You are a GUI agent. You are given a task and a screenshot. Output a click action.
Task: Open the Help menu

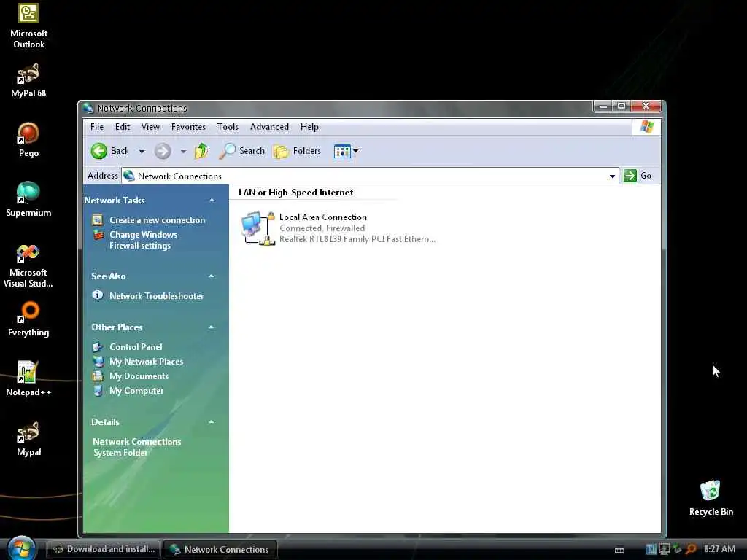(x=309, y=127)
